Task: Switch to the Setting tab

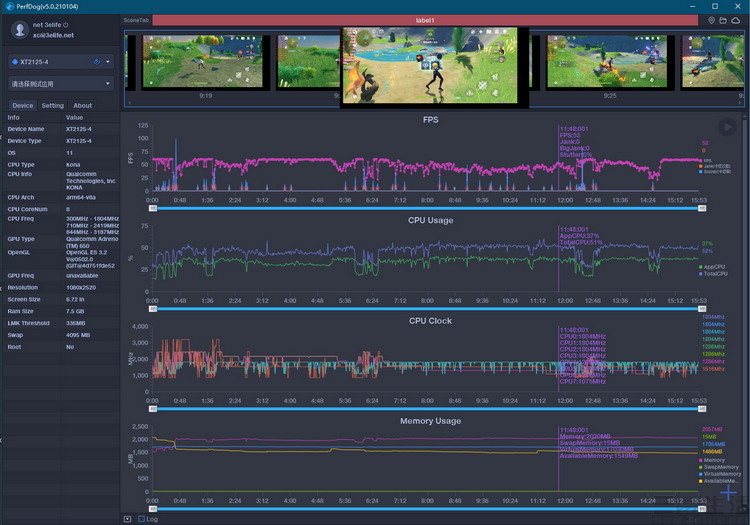Action: (x=52, y=105)
